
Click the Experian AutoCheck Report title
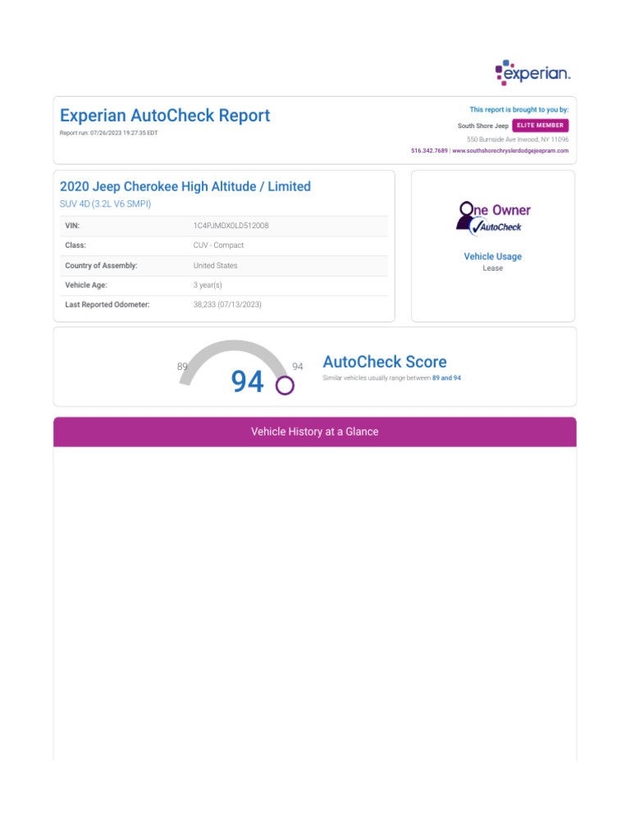165,115
